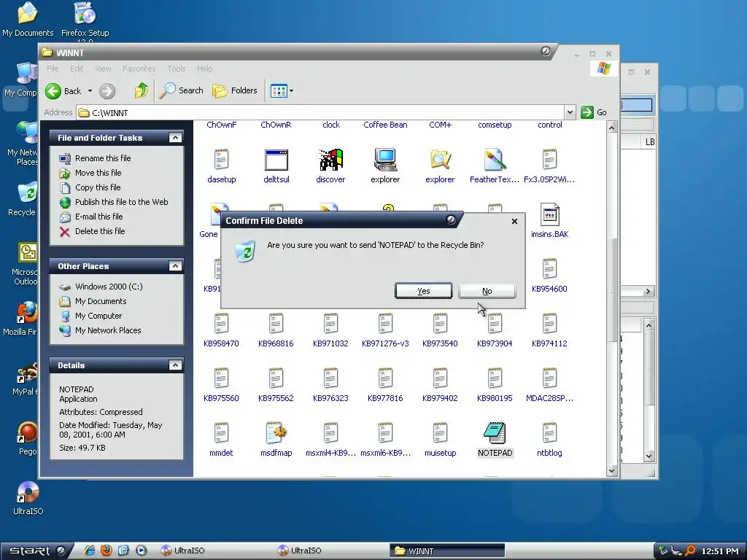Click Delete this file
The height and width of the screenshot is (560, 747).
[x=93, y=231]
